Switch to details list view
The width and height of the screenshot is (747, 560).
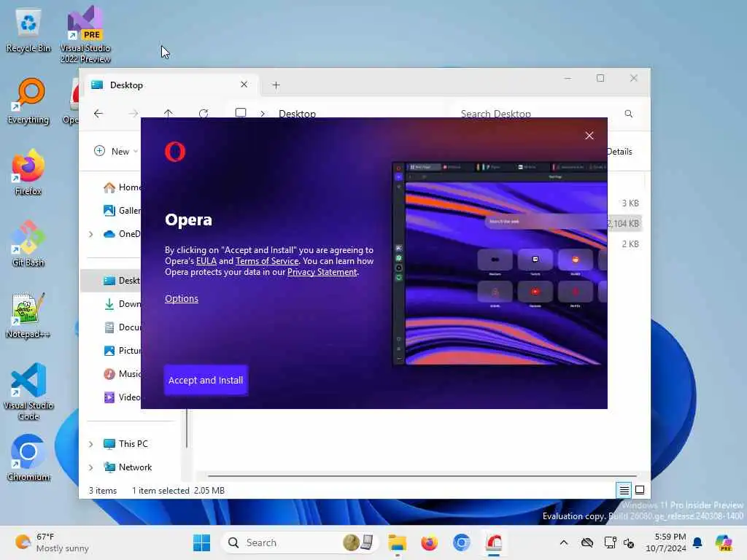[624, 490]
